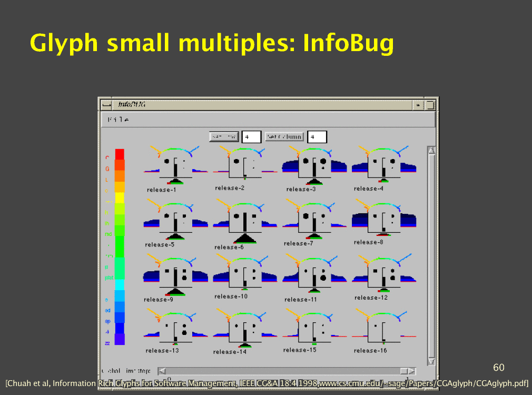Image resolution: width=532 pixels, height=395 pixels.
Task: Select the release-12 bug glyph
Action: coord(384,273)
